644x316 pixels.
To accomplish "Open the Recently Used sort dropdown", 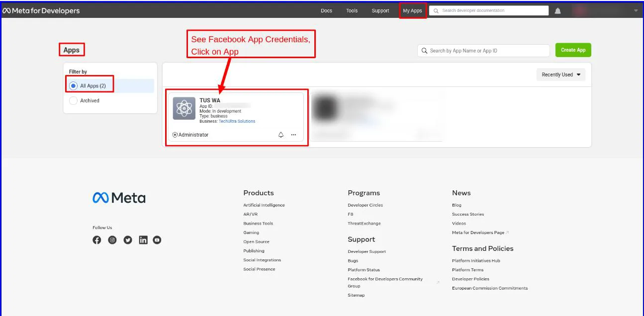I will click(x=561, y=75).
